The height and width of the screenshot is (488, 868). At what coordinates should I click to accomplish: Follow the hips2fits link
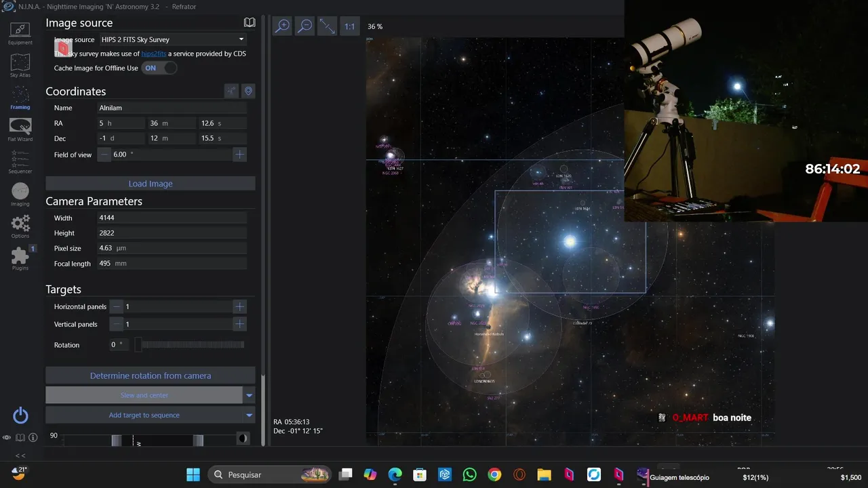(154, 54)
